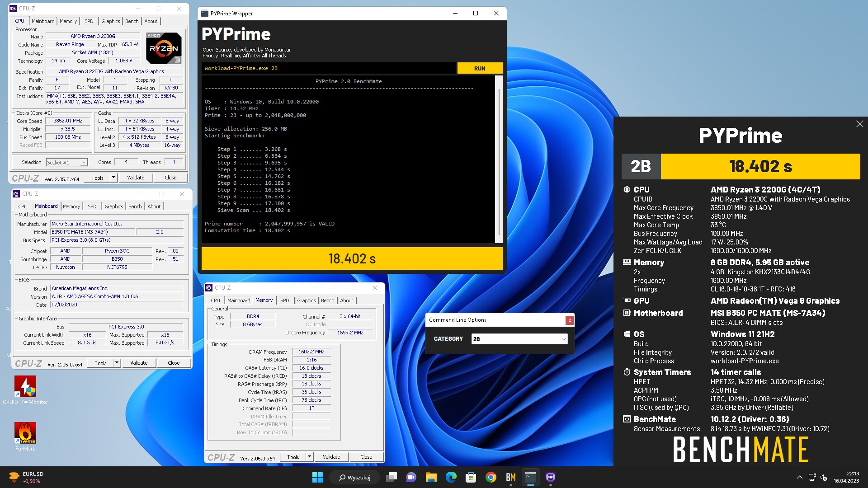The image size is (868, 488).
Task: Click PYPrime Wrapper title bar icon
Action: point(205,14)
